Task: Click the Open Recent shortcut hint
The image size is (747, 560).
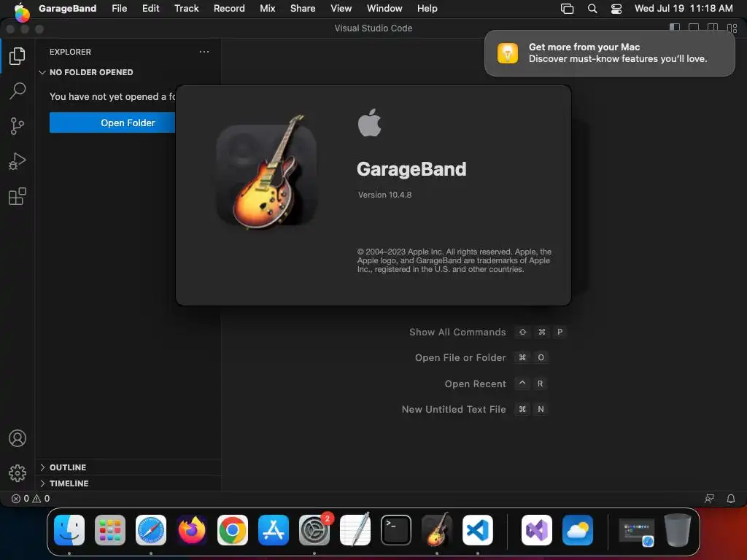Action: click(x=496, y=384)
